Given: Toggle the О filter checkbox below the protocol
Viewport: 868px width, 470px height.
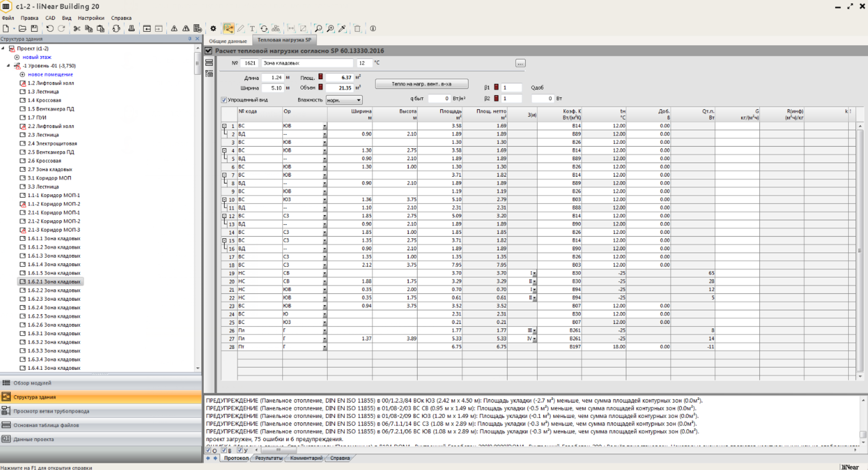Looking at the screenshot, I should (208, 450).
